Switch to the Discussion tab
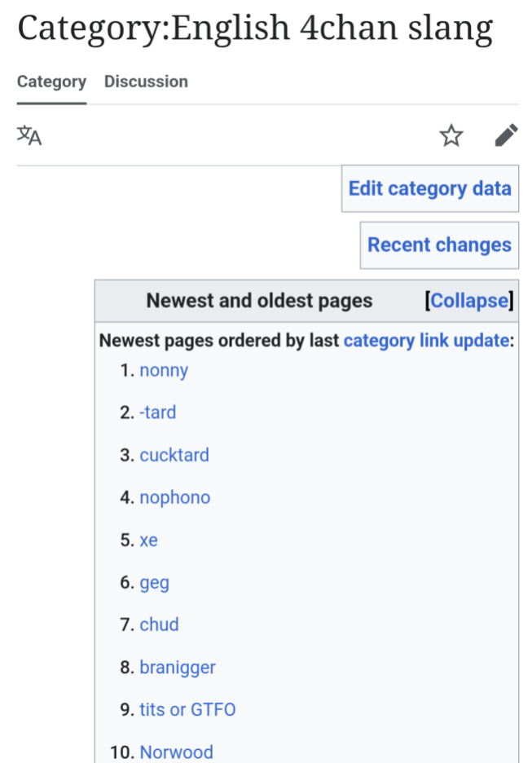The width and height of the screenshot is (532, 763). coord(146,82)
